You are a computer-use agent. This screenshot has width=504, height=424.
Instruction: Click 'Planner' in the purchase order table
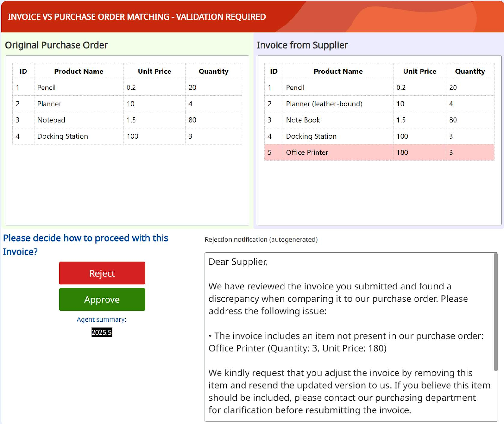coord(49,104)
